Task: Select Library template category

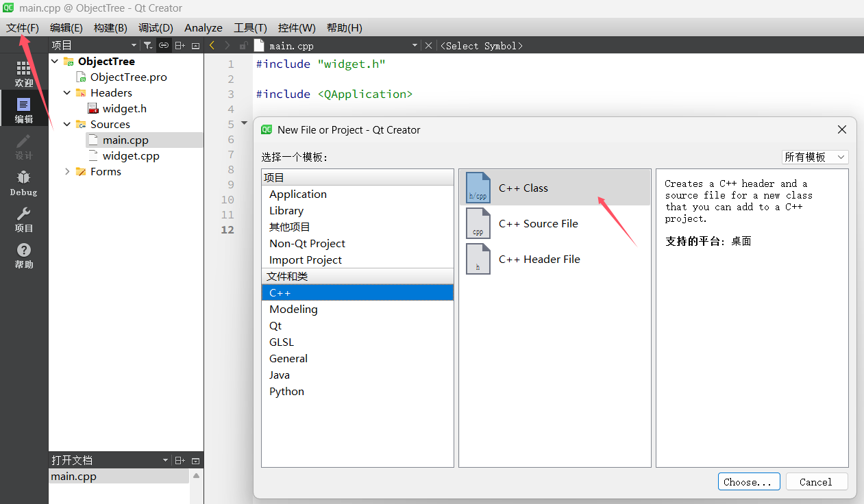Action: tap(357, 210)
